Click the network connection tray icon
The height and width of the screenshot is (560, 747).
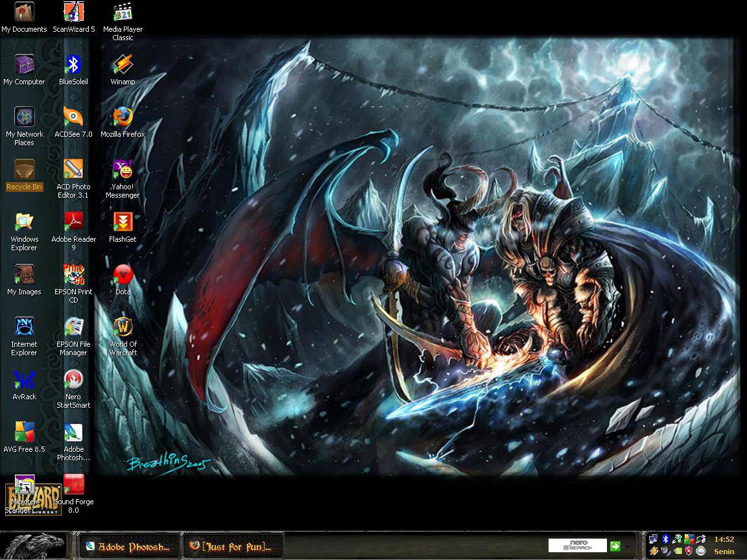pos(653,539)
